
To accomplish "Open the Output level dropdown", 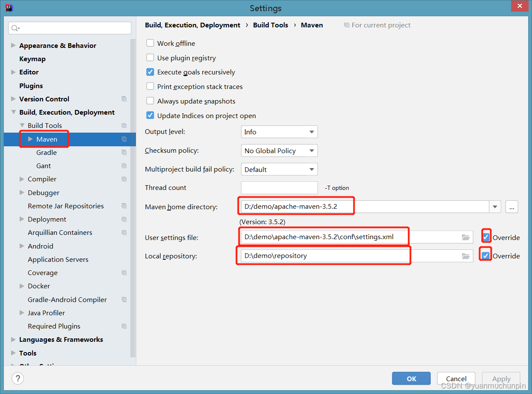I will click(279, 132).
